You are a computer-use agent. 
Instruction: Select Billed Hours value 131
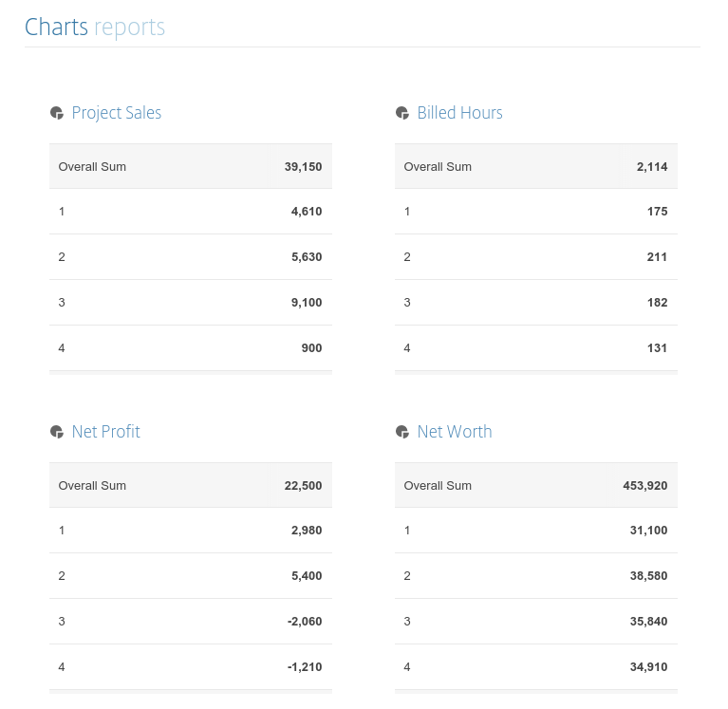click(657, 348)
